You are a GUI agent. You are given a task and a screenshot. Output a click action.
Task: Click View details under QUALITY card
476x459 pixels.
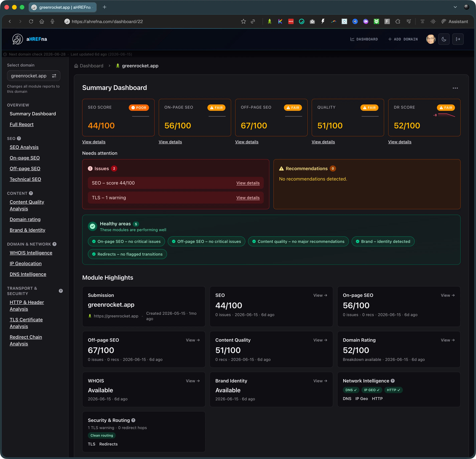point(323,142)
